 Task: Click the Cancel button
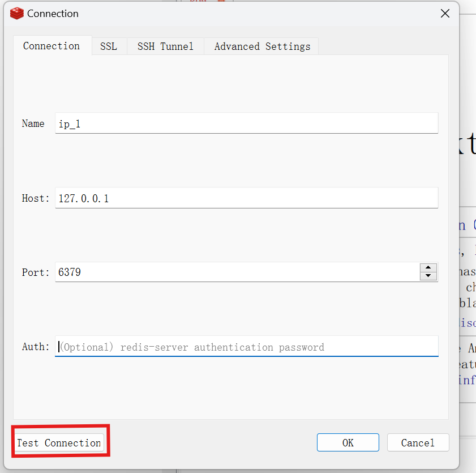coord(418,442)
